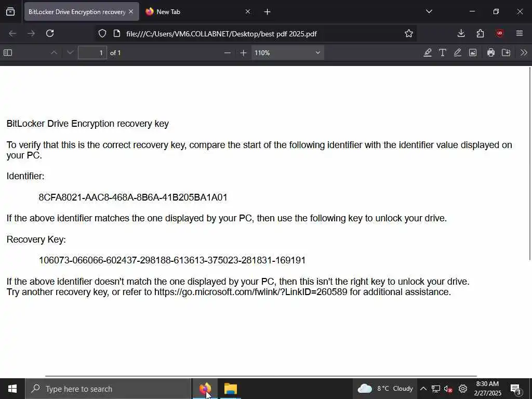This screenshot has height=399, width=532.
Task: Select the PDF highlight tool
Action: (428, 52)
